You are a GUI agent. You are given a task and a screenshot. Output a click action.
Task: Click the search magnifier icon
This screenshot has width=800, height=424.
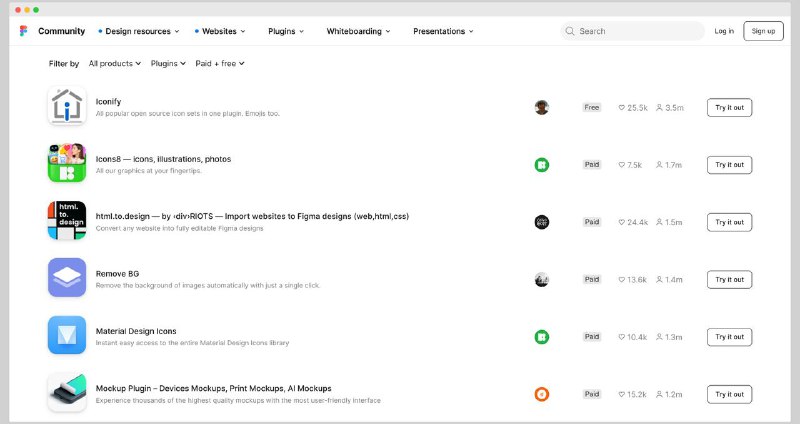(570, 31)
